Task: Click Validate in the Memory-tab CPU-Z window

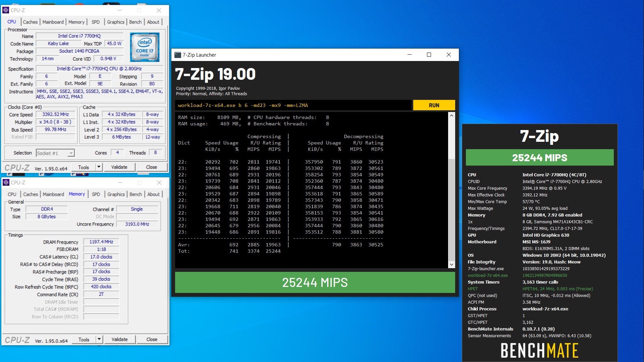Action: (120, 339)
